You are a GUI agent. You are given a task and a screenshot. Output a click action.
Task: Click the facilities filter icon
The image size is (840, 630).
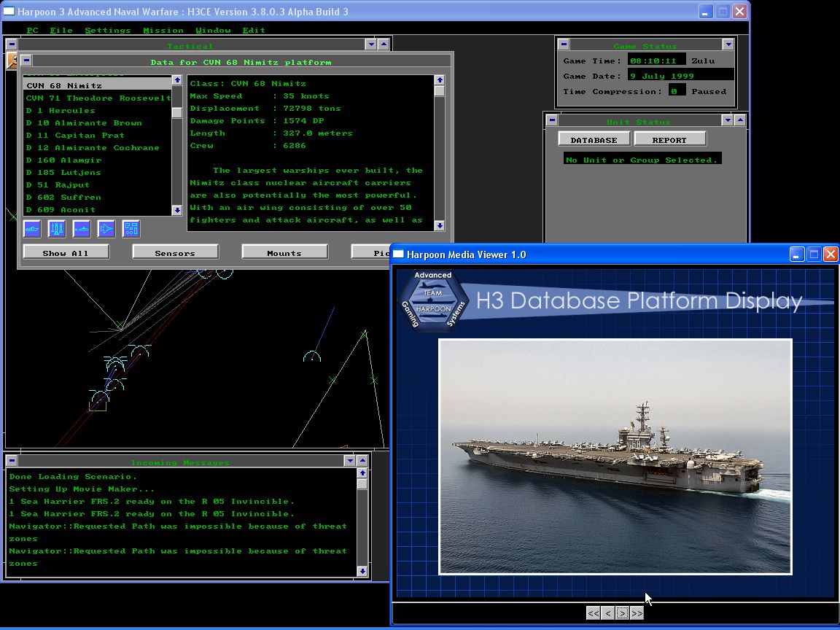(x=131, y=229)
